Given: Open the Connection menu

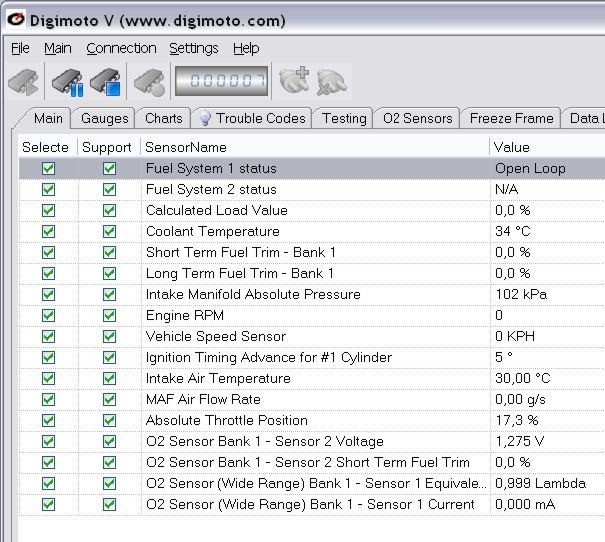Looking at the screenshot, I should point(121,48).
